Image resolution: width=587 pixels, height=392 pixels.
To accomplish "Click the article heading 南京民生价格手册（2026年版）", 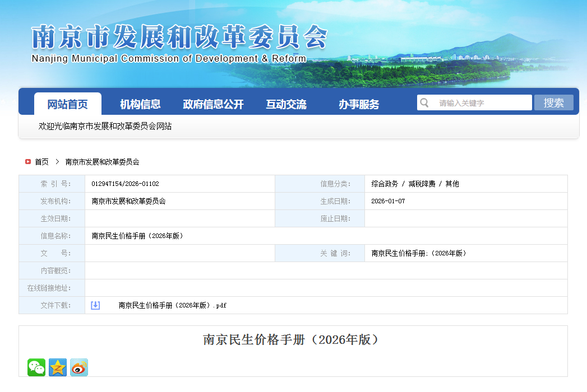I will (x=291, y=340).
